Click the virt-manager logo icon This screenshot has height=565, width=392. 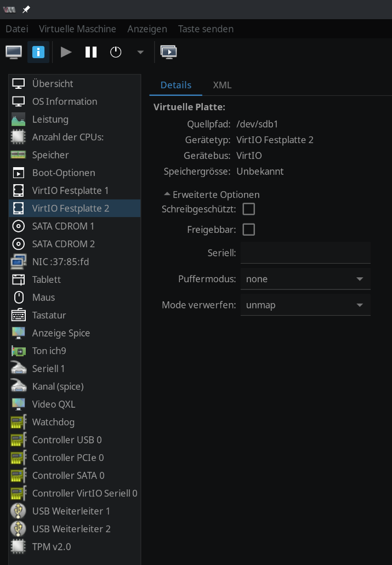point(9,10)
